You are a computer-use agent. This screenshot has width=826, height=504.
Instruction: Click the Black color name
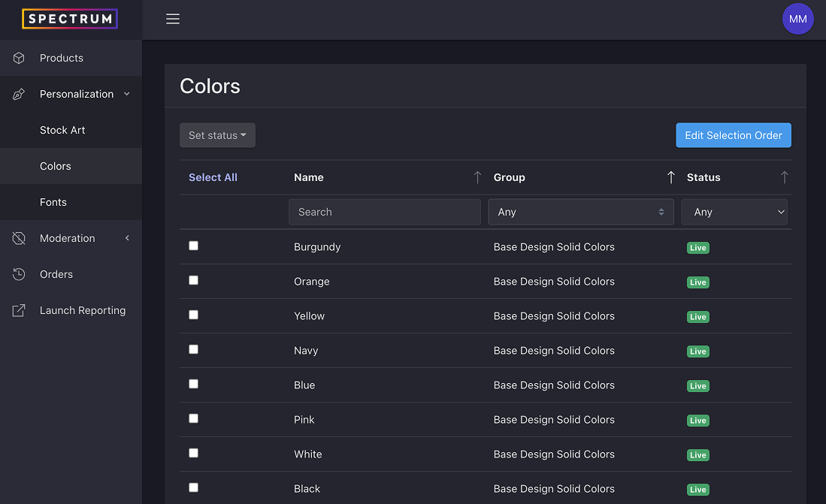pos(307,489)
